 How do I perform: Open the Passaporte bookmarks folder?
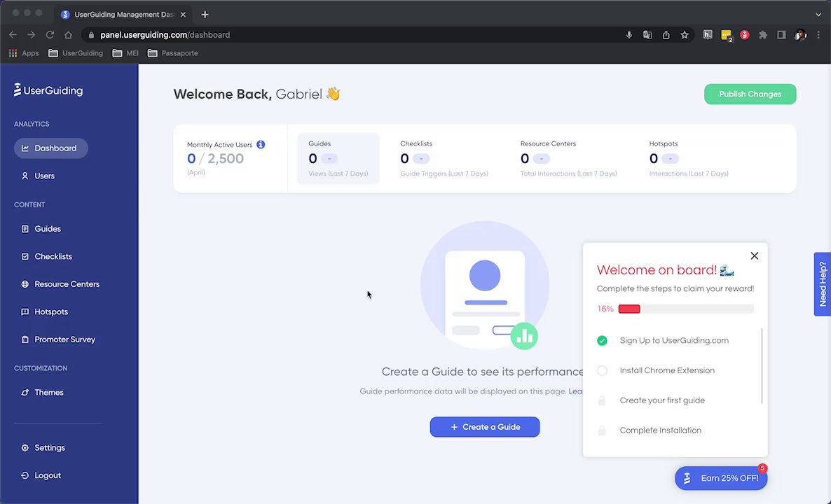point(173,53)
